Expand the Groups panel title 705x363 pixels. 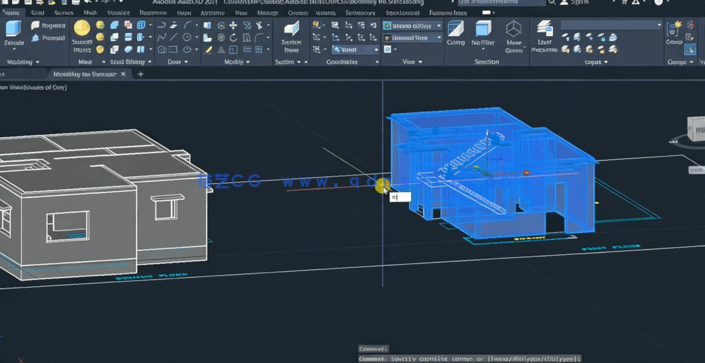[x=679, y=62]
